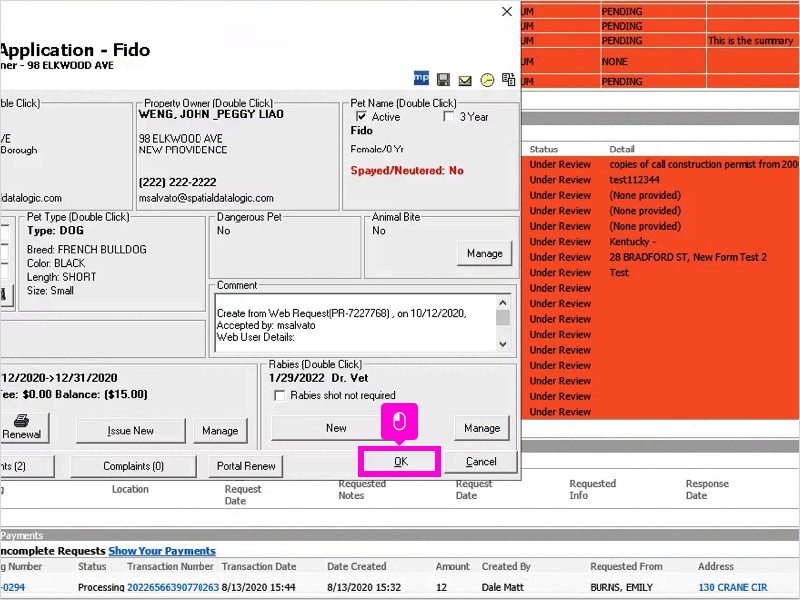
Task: Click the rabies entry '1/29/2022 Dr. Vet'
Action: coord(318,378)
